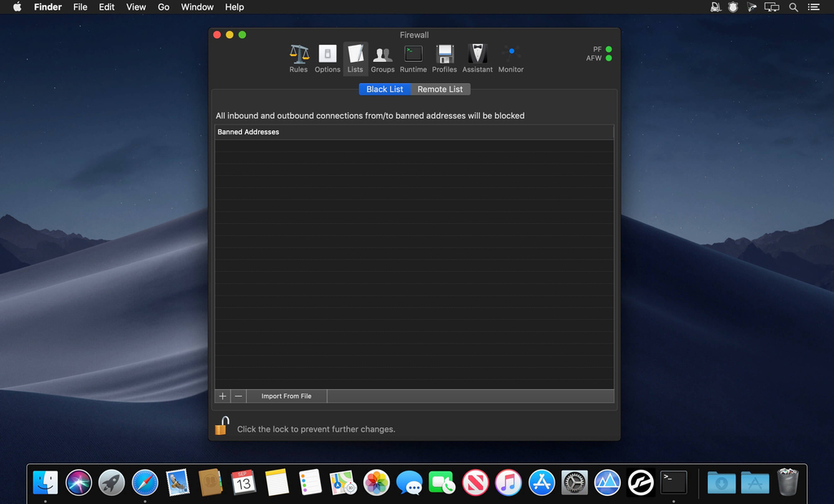Switch to the Black List tab
The width and height of the screenshot is (834, 504).
[x=384, y=90]
